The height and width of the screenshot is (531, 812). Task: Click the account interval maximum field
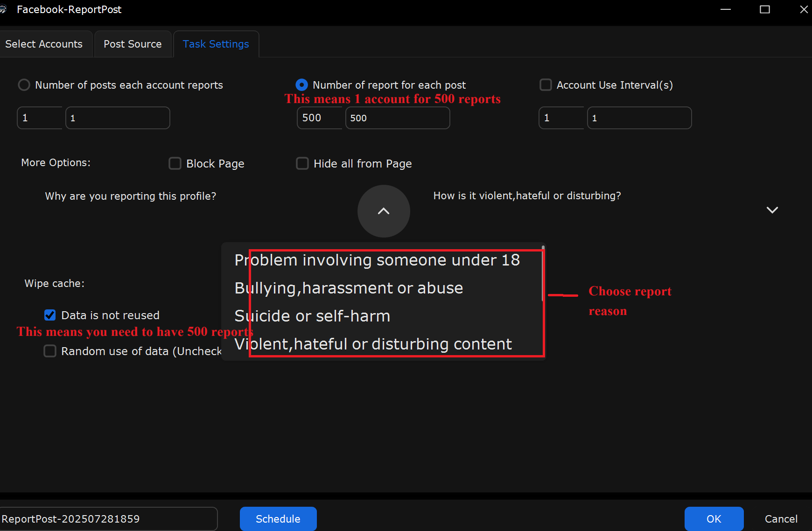[639, 118]
